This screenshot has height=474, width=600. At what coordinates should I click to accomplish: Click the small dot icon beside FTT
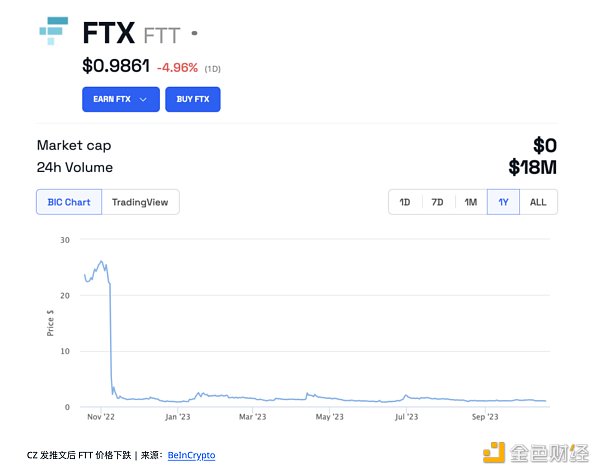(194, 33)
